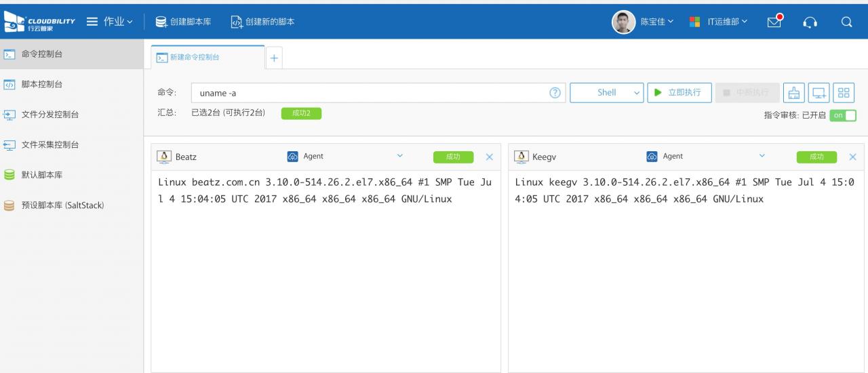Viewport: 868px width, 373px height.
Task: Click the 立即执行 button
Action: tap(679, 93)
